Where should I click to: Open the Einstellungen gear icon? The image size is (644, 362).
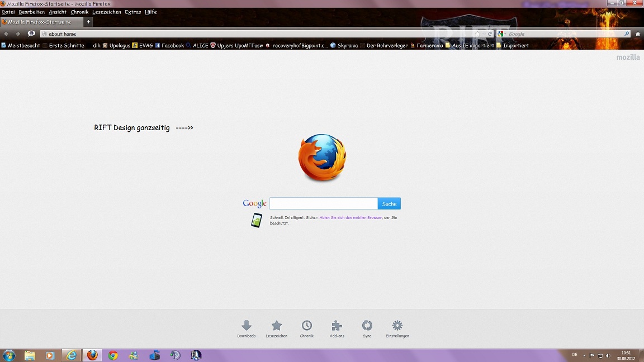[x=397, y=326]
